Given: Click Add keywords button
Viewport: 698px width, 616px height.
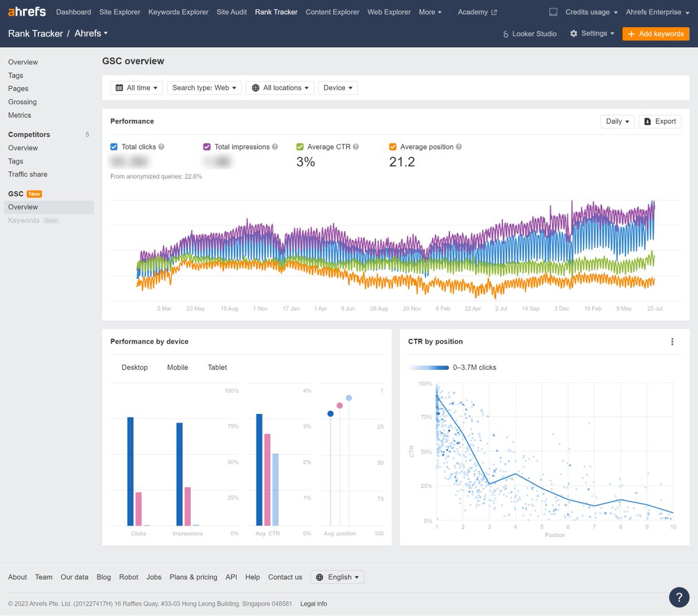Looking at the screenshot, I should (x=656, y=34).
